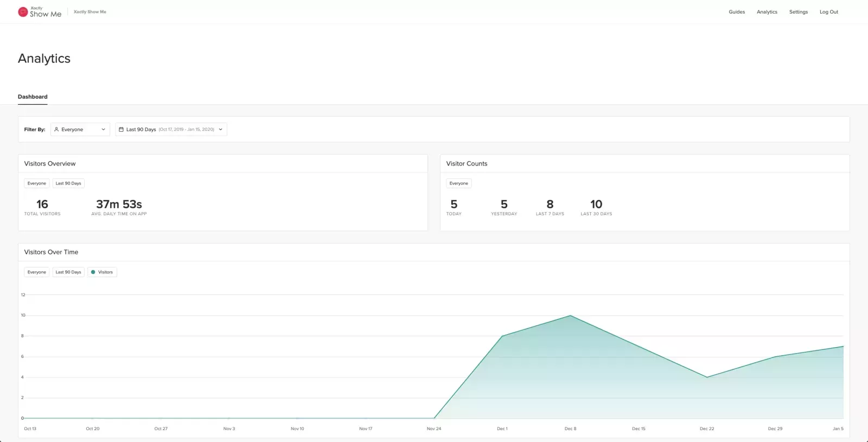868x442 pixels.
Task: Go to Settings in the header
Action: [798, 12]
